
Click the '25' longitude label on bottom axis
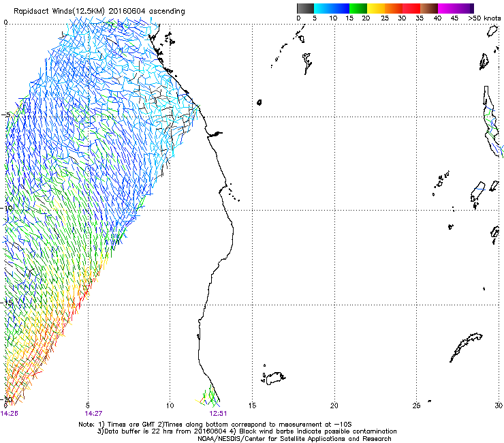point(416,406)
